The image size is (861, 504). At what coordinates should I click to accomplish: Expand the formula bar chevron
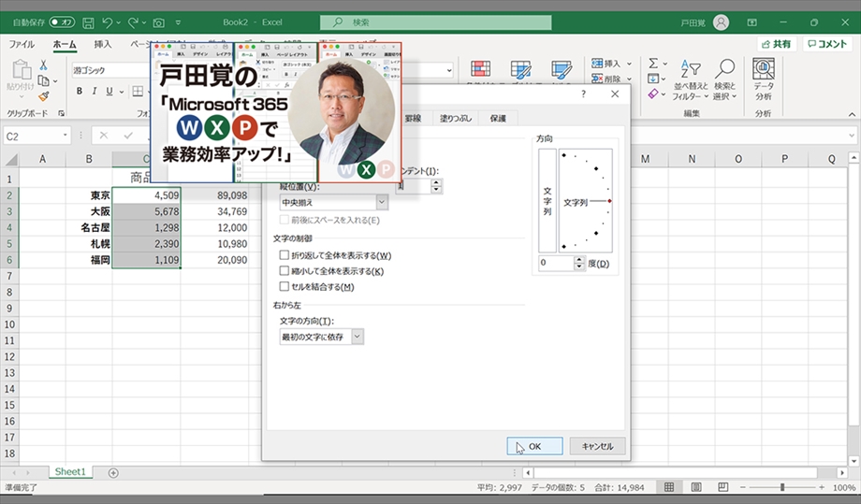[852, 136]
